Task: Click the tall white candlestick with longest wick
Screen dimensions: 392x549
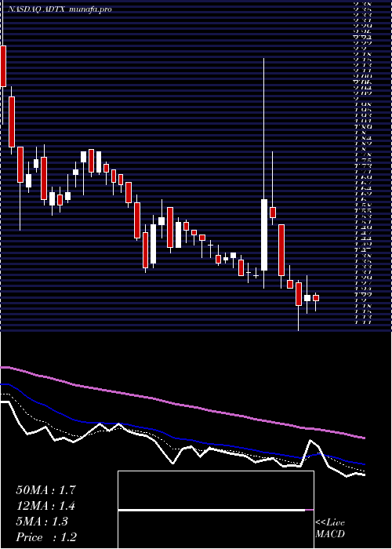Action: click(264, 235)
